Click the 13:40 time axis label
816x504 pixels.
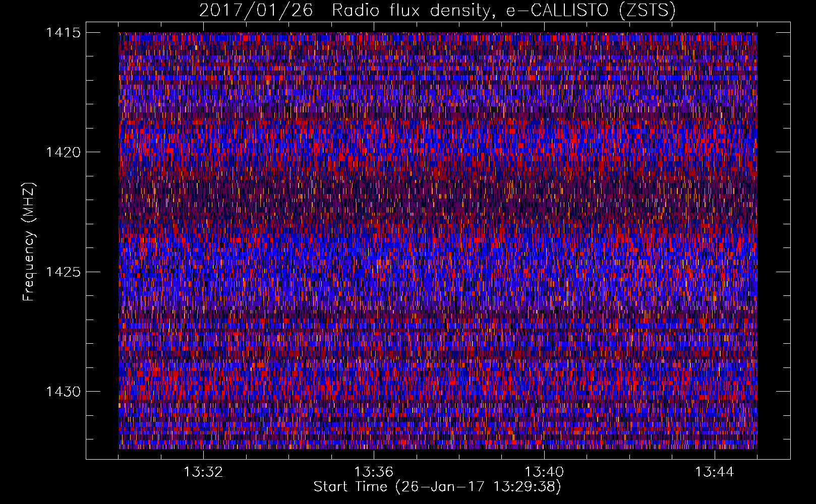[544, 472]
